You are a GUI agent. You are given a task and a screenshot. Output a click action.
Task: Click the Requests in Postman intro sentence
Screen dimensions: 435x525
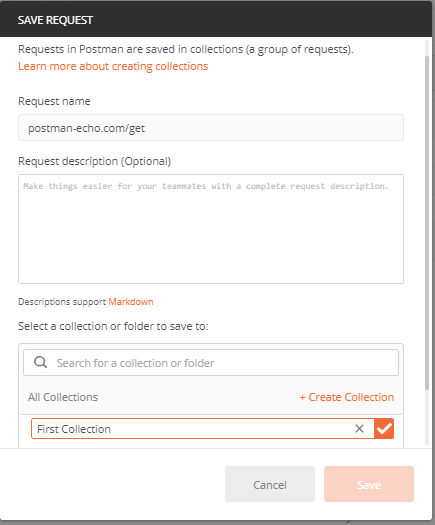pos(186,50)
